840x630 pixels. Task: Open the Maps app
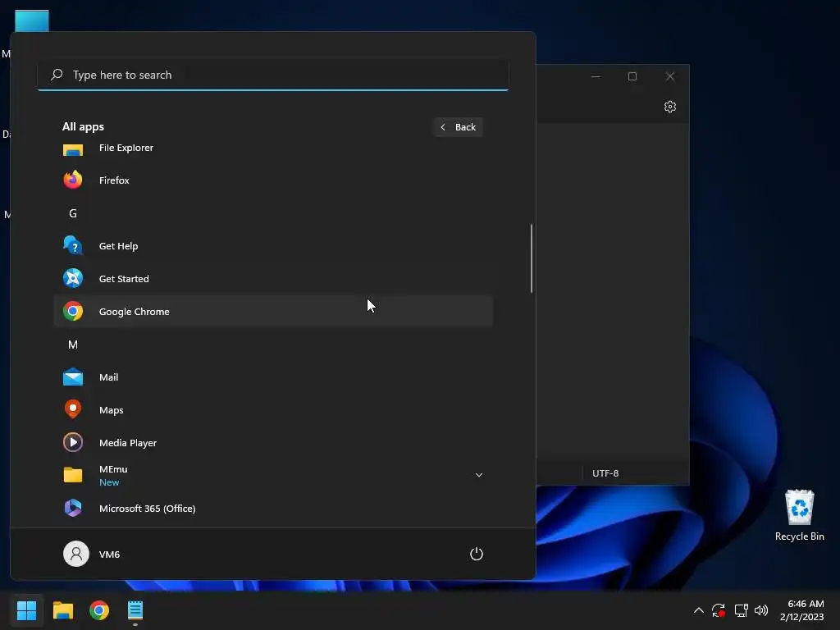click(273, 410)
